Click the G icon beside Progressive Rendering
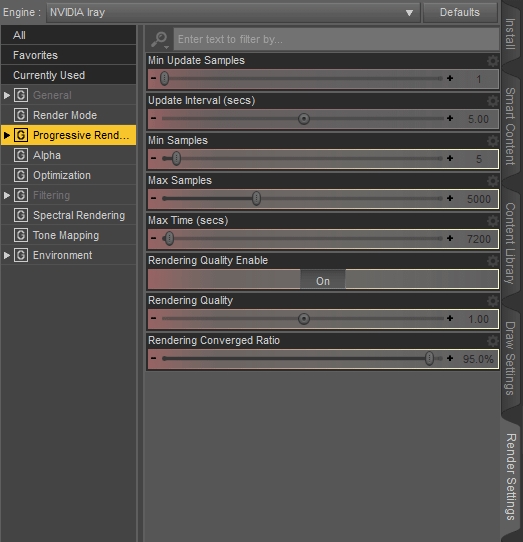The width and height of the screenshot is (523, 542). (x=21, y=135)
